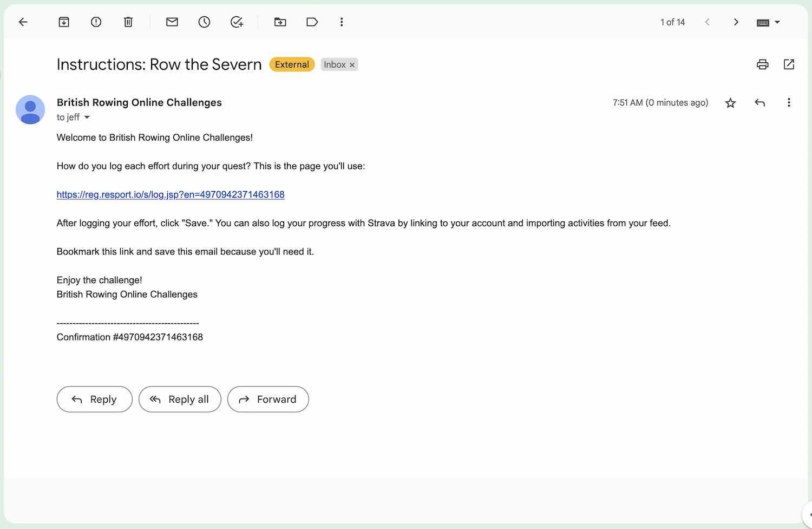The image size is (812, 529).
Task: Delete this email with trash icon
Action: pyautogui.click(x=128, y=22)
